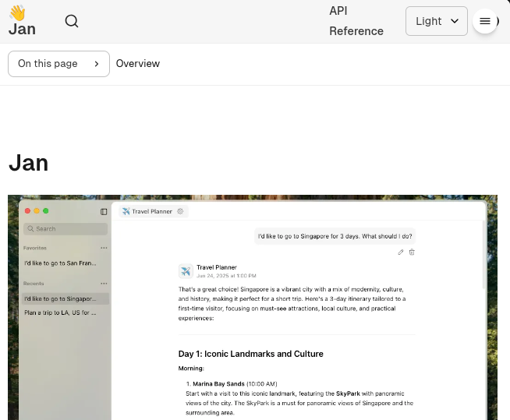Toggle the sidebar panel icon in the app
This screenshot has width=510, height=420.
click(x=104, y=211)
